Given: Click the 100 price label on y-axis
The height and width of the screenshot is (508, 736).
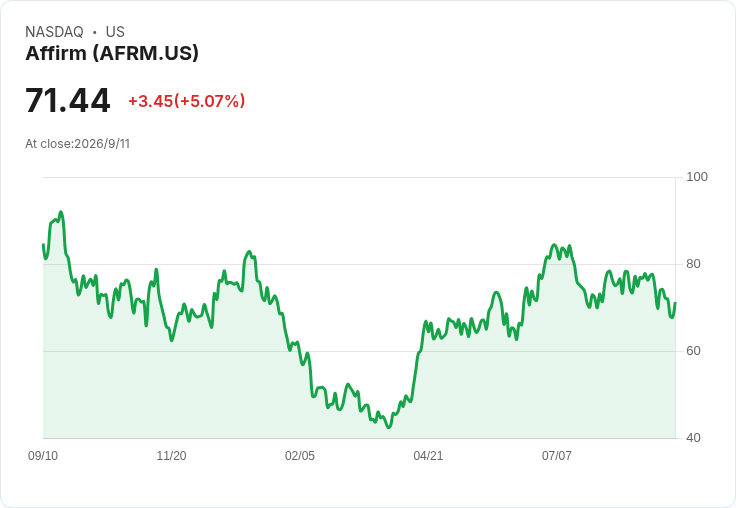Looking at the screenshot, I should tap(697, 177).
